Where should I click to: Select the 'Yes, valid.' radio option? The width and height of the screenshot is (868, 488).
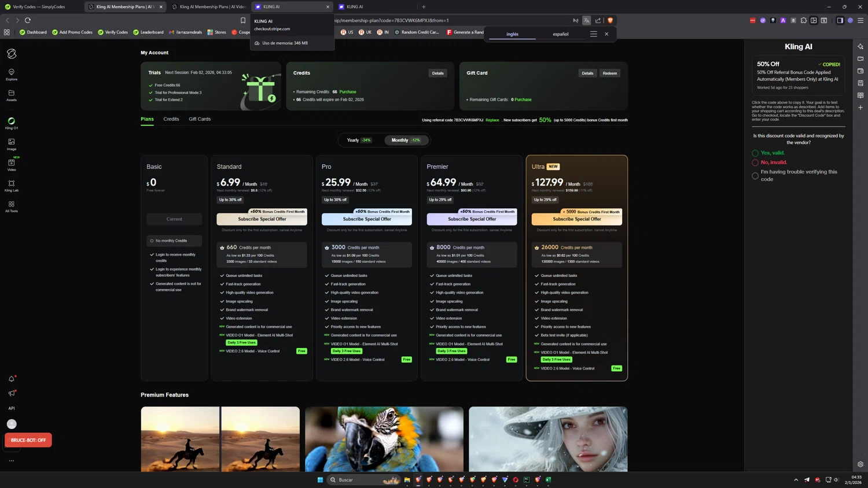[x=755, y=153]
